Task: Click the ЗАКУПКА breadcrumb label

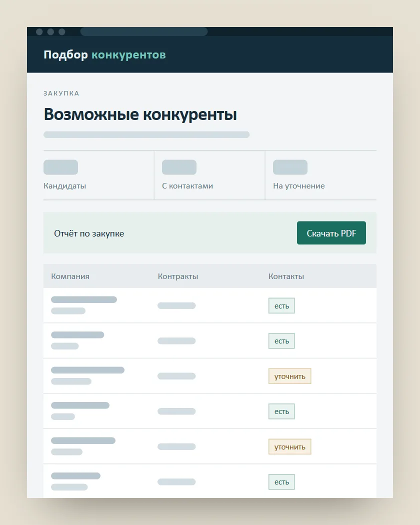Action: (61, 93)
